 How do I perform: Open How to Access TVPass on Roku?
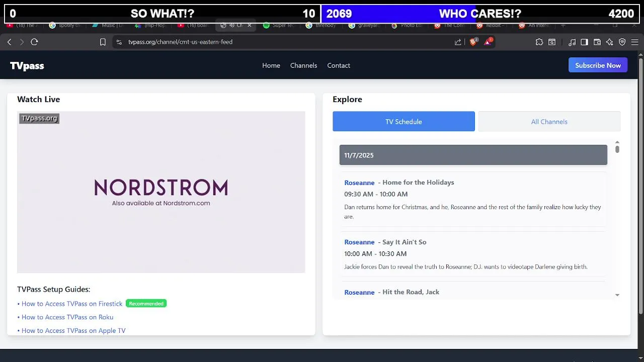[67, 317]
